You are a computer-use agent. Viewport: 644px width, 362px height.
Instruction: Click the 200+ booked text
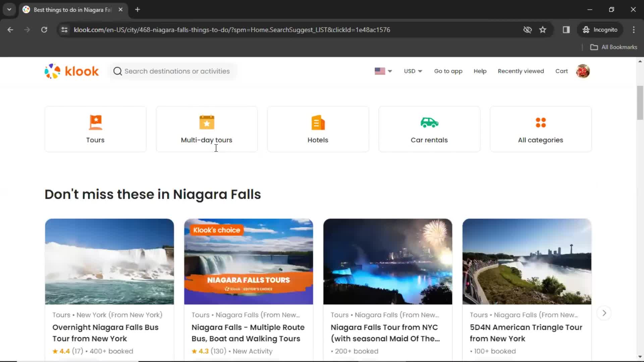[357, 351]
